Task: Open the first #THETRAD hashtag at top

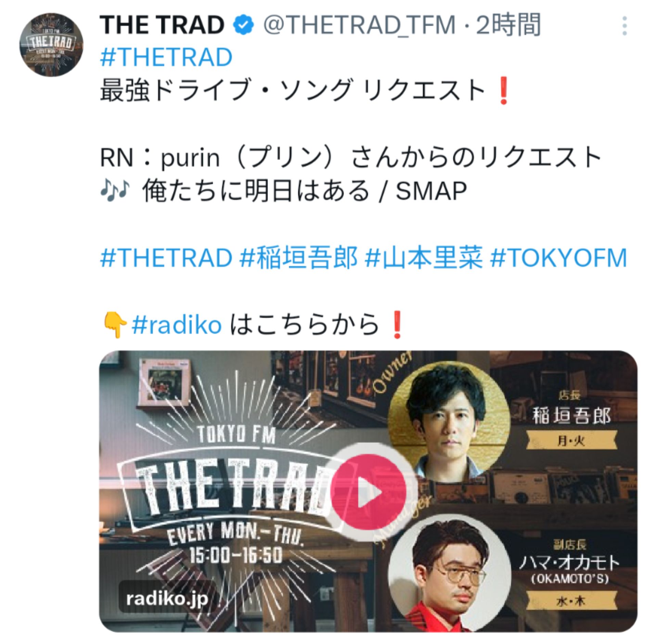Action: coord(166,57)
